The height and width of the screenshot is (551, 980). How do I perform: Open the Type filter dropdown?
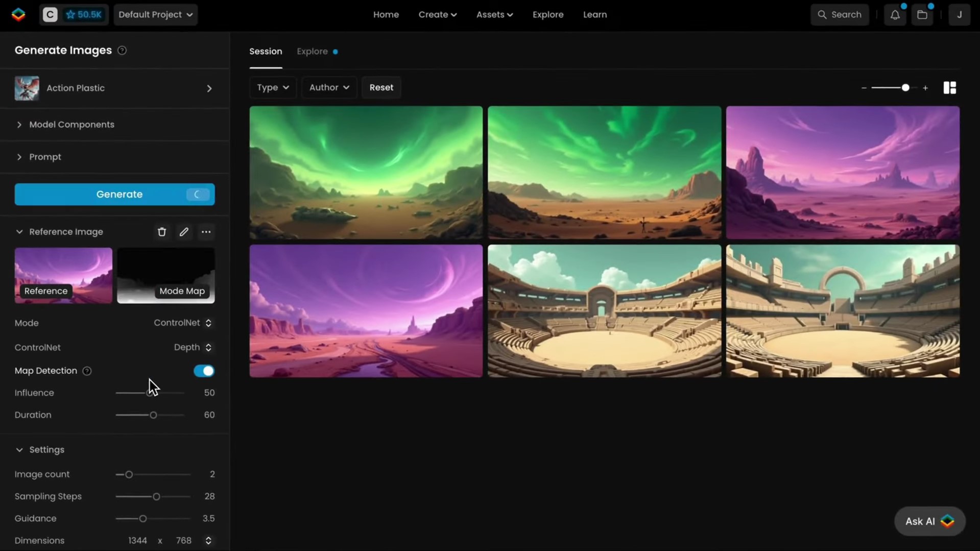(x=273, y=87)
